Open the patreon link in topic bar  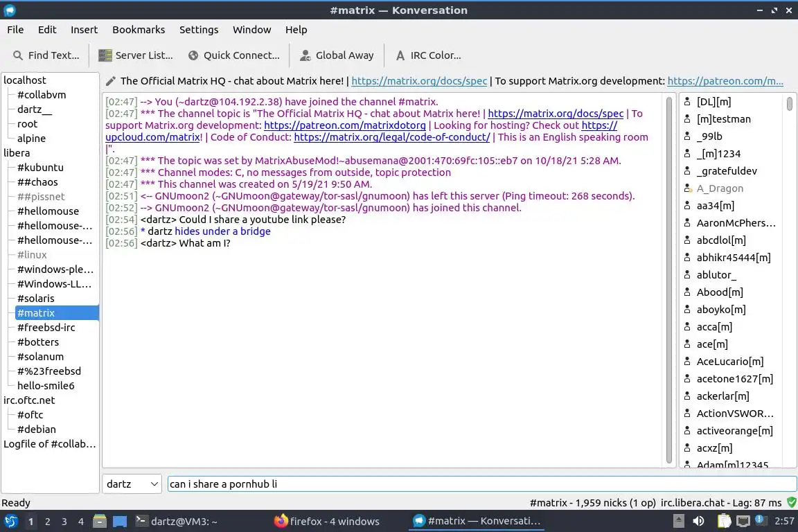point(725,81)
